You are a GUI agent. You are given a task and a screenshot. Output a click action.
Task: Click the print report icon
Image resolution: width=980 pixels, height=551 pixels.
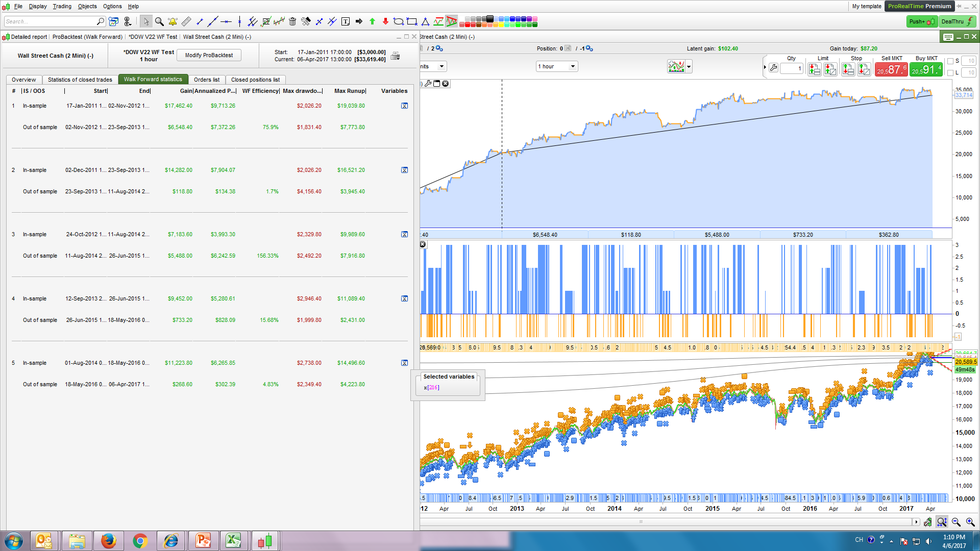point(395,56)
